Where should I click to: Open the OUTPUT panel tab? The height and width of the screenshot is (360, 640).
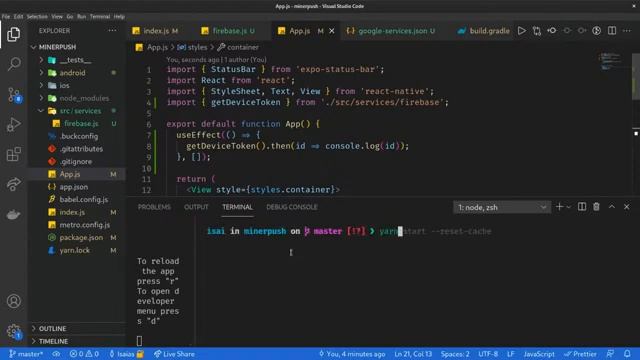(196, 207)
